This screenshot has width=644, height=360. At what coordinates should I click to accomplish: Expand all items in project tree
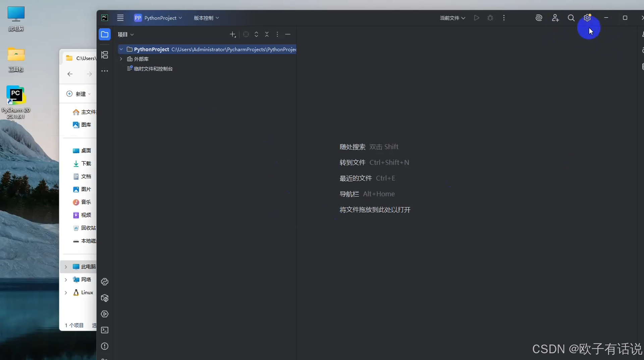256,34
